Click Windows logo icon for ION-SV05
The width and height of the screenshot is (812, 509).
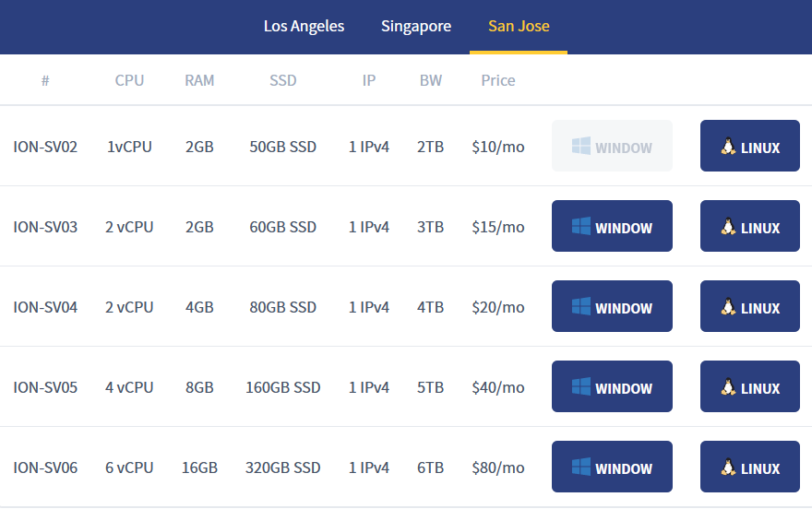pyautogui.click(x=580, y=387)
